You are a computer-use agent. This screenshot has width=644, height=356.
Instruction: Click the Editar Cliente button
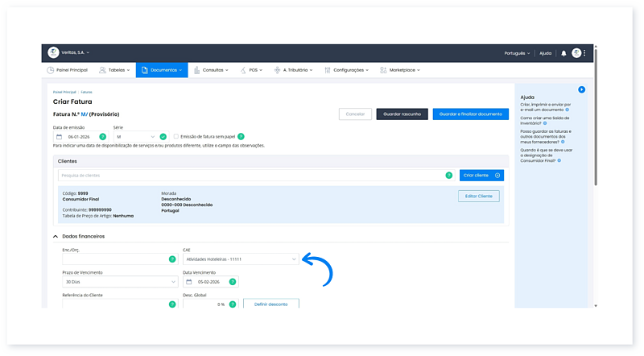click(x=478, y=196)
